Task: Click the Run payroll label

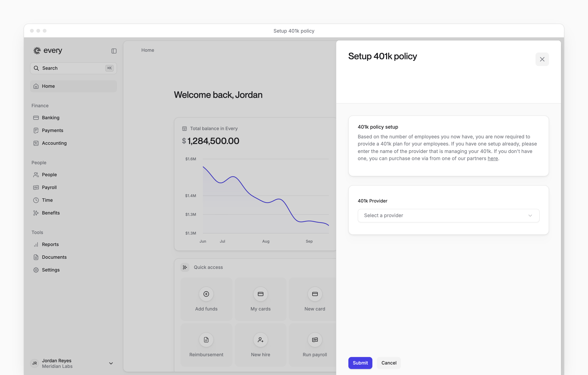Action: click(315, 355)
